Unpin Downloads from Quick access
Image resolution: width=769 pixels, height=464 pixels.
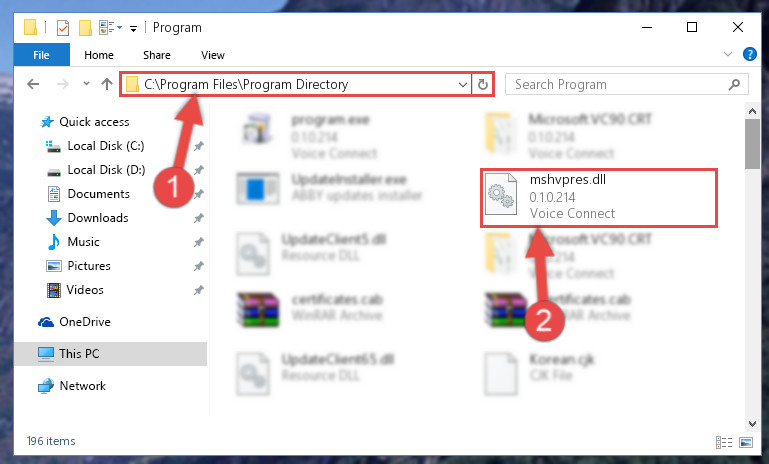(x=199, y=218)
